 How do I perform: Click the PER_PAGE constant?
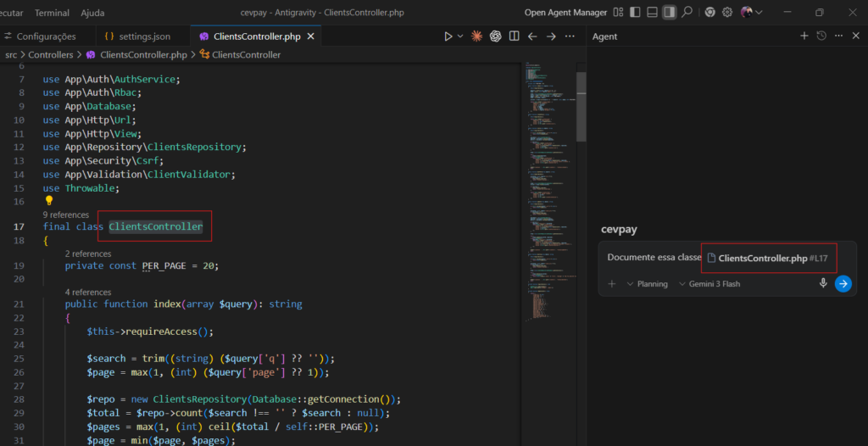[x=163, y=265]
